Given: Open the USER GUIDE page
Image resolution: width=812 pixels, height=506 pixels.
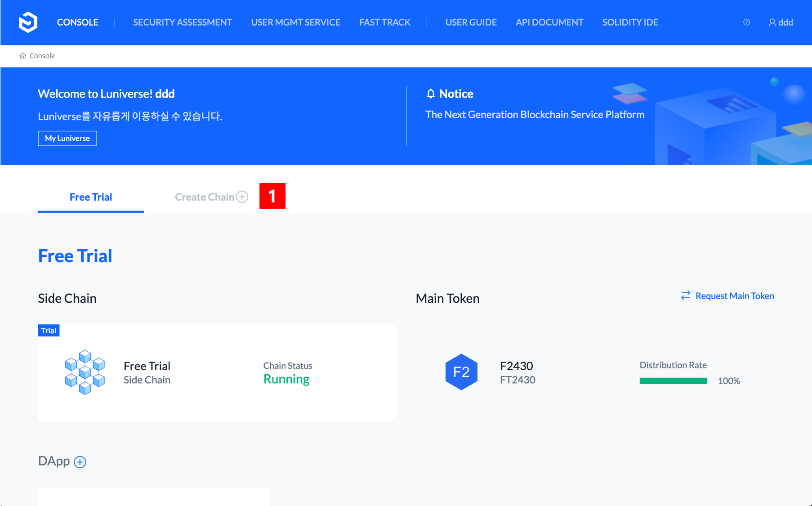Looking at the screenshot, I should coord(471,22).
